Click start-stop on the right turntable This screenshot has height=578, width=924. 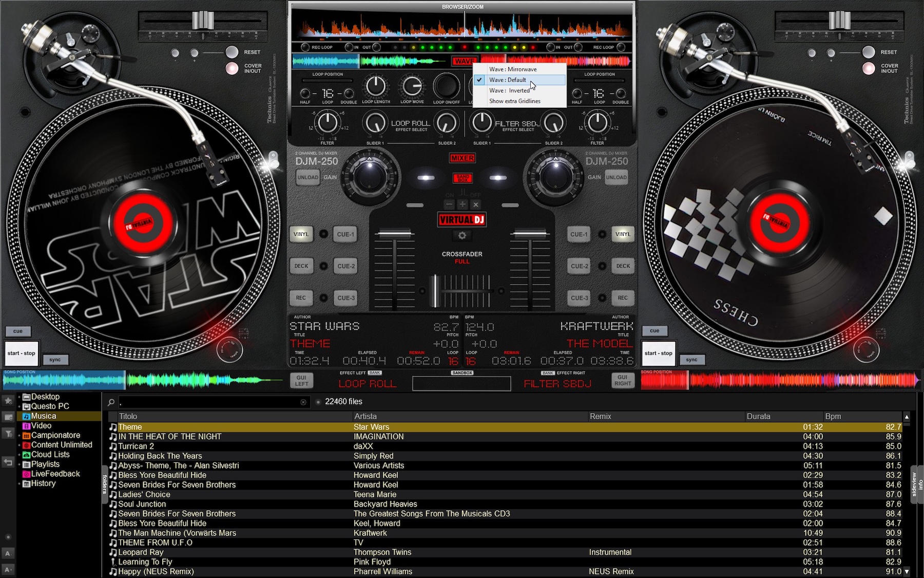(659, 353)
